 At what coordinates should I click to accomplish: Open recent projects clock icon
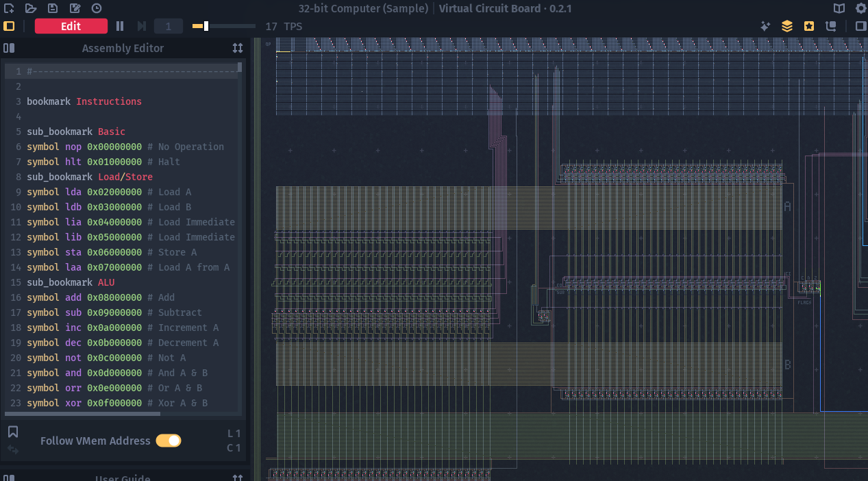[97, 8]
